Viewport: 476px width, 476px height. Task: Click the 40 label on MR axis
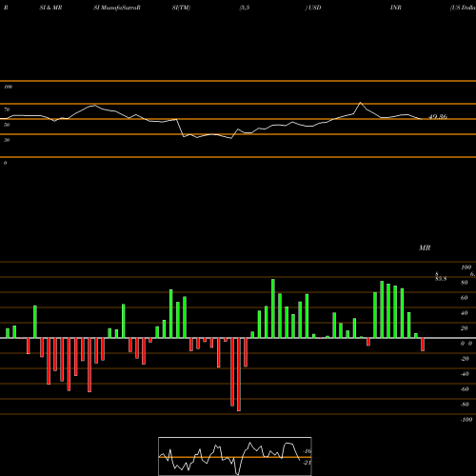tap(465, 313)
